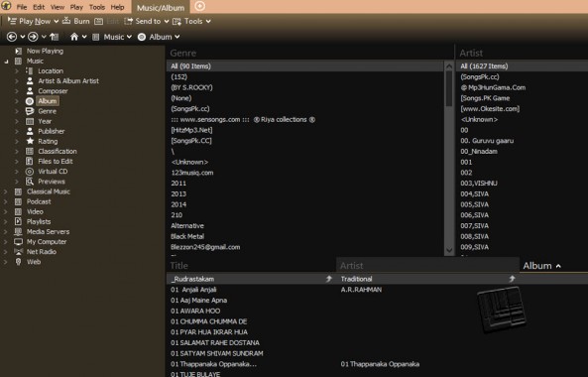Click the Tools toolbar icon

(x=176, y=22)
